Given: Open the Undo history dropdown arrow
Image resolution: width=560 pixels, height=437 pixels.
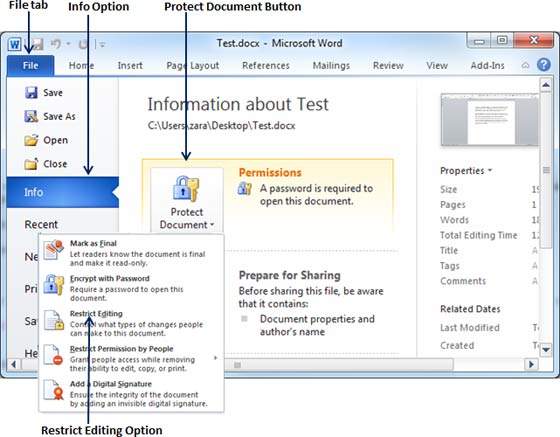Looking at the screenshot, I should [x=68, y=44].
